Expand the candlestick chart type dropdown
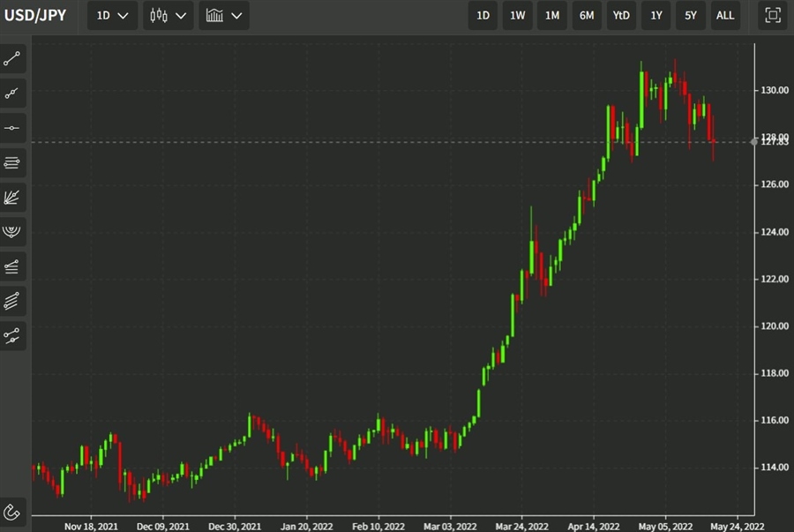 click(x=168, y=15)
